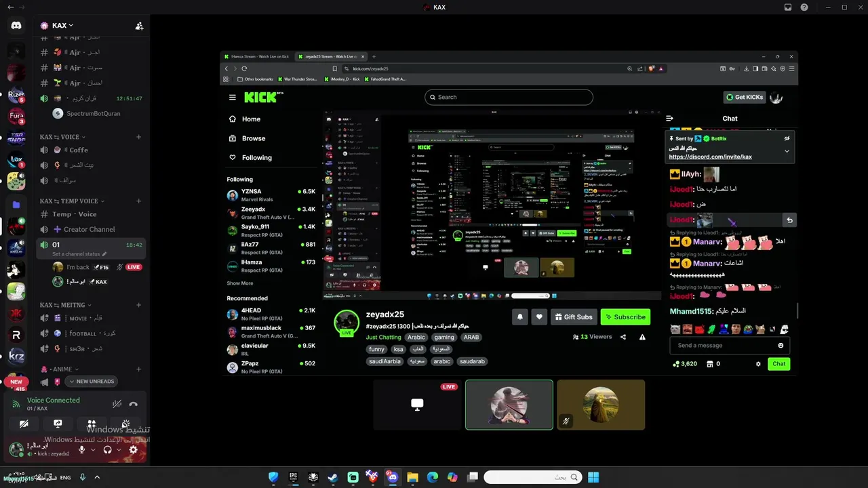The width and height of the screenshot is (868, 488).
Task: Jump to NEW UNREADS
Action: tap(90, 382)
